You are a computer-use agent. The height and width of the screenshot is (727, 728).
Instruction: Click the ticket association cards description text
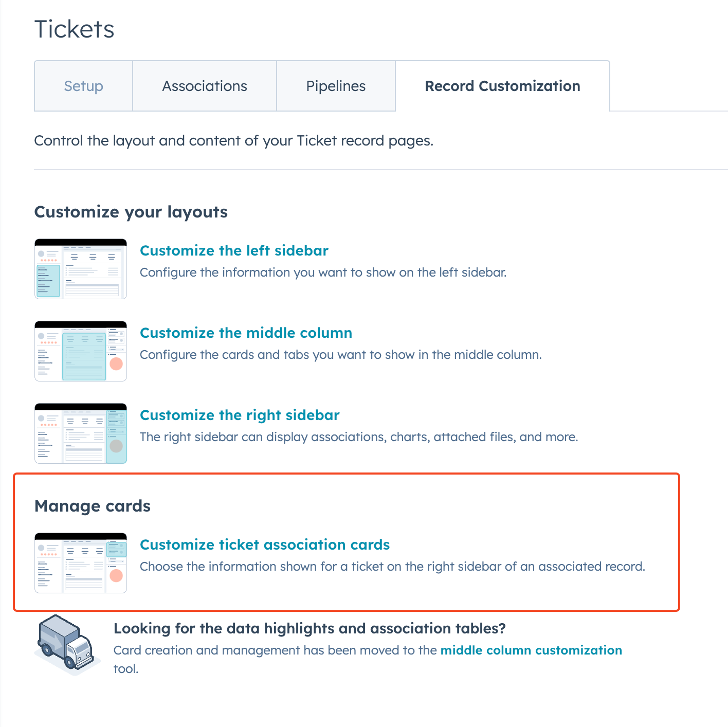393,567
